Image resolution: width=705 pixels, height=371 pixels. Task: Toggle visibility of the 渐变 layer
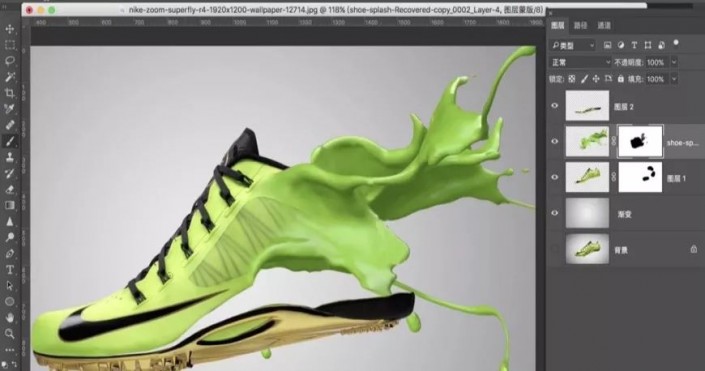coord(554,213)
